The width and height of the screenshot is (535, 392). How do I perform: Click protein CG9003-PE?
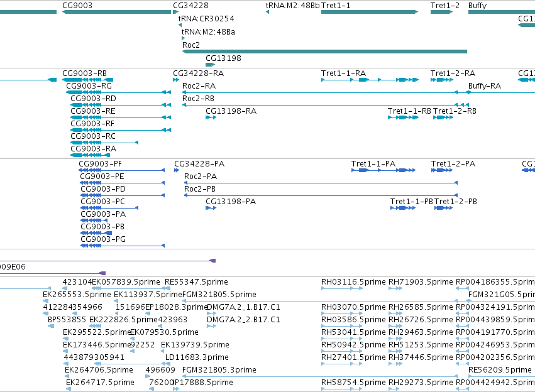[x=102, y=177]
